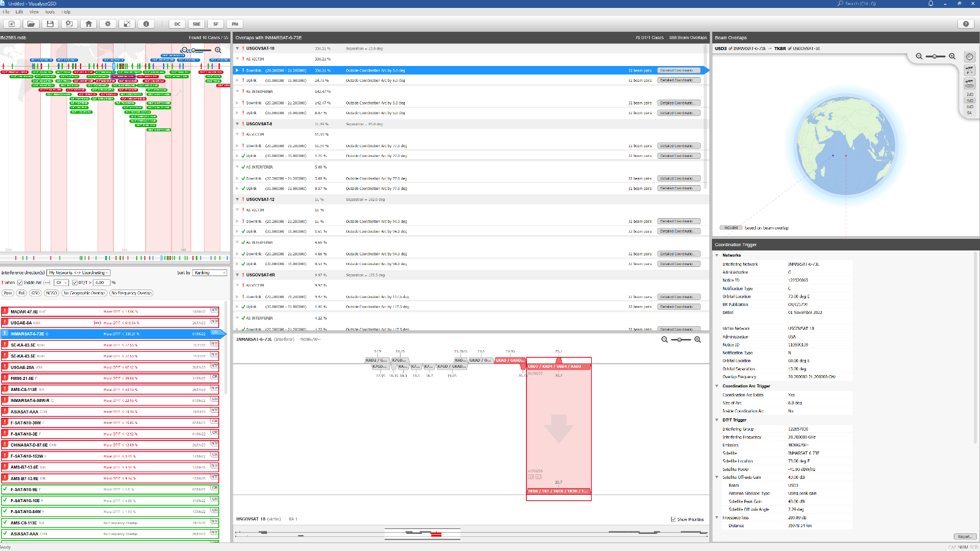The width and height of the screenshot is (980, 551).
Task: Switch to the SBE mode button
Action: [196, 24]
